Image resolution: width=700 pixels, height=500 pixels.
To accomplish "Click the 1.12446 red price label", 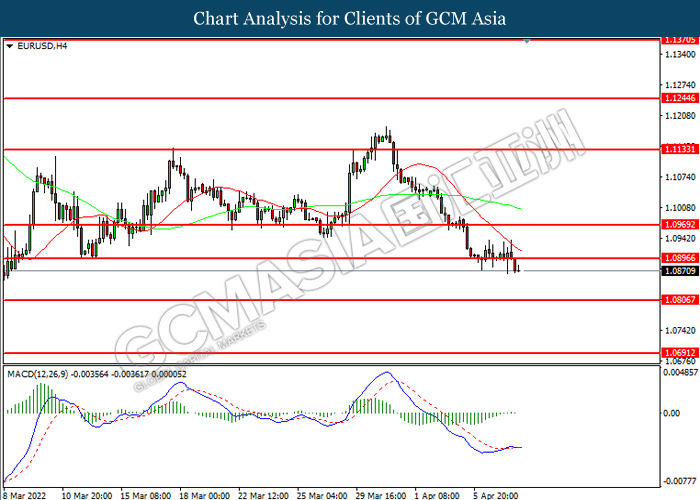I will pyautogui.click(x=680, y=98).
